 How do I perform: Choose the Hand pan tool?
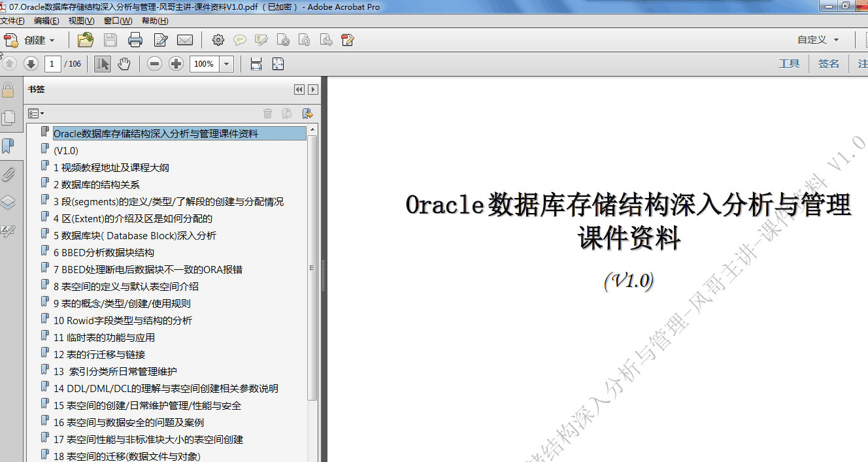pos(124,63)
